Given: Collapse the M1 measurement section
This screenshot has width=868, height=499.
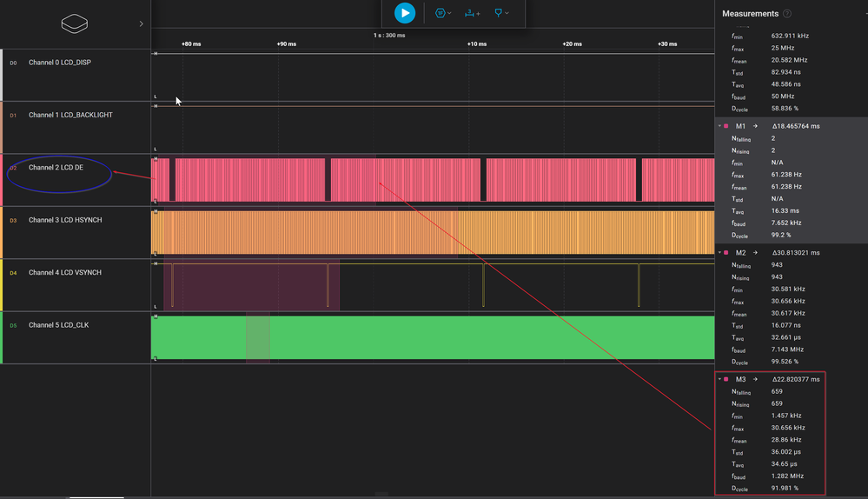Looking at the screenshot, I should [719, 126].
